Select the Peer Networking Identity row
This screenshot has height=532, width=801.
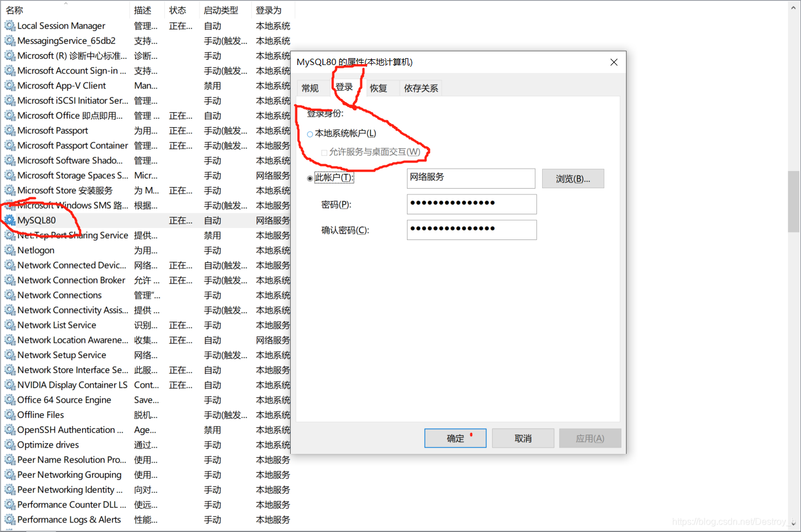147,490
